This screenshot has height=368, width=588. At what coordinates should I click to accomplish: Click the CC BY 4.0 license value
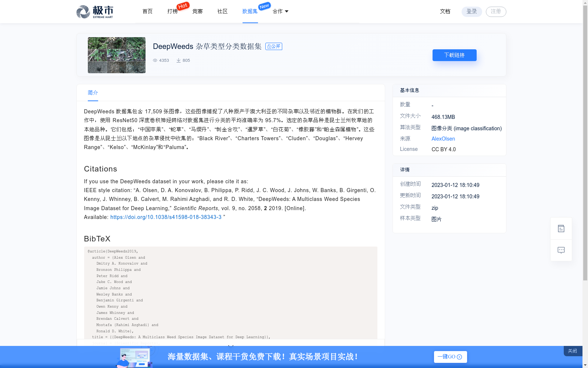tap(444, 149)
